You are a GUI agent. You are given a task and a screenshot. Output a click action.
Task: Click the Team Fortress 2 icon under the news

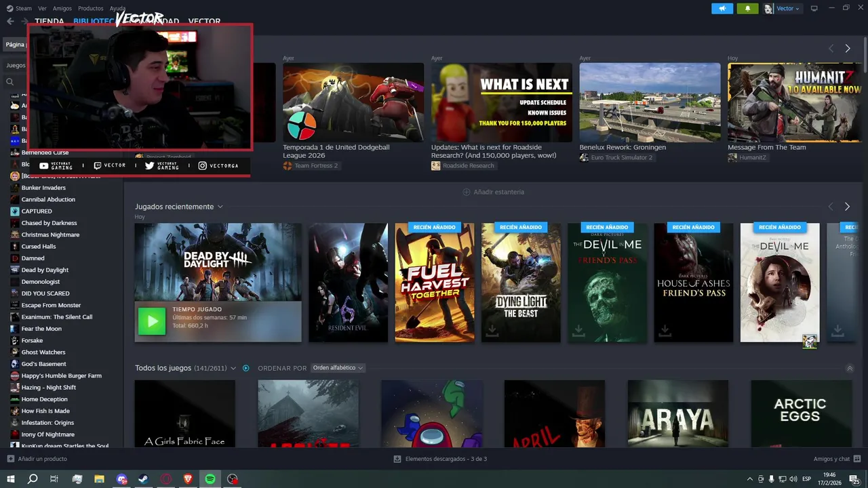click(x=288, y=165)
